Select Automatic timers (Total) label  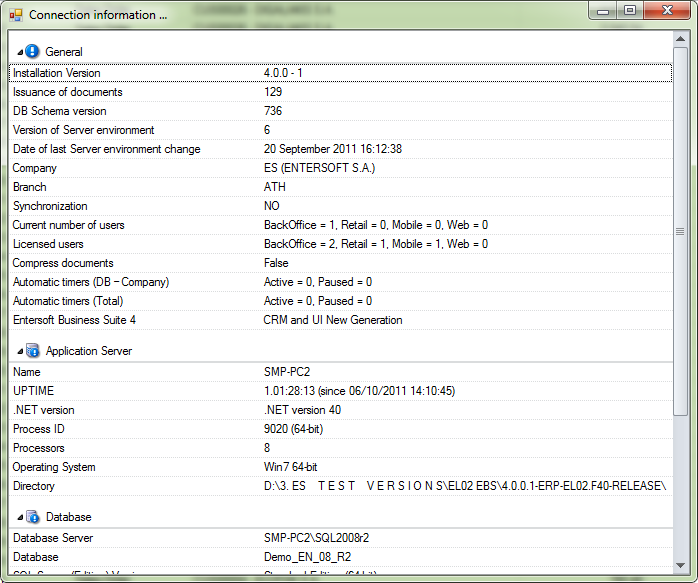pyautogui.click(x=68, y=301)
